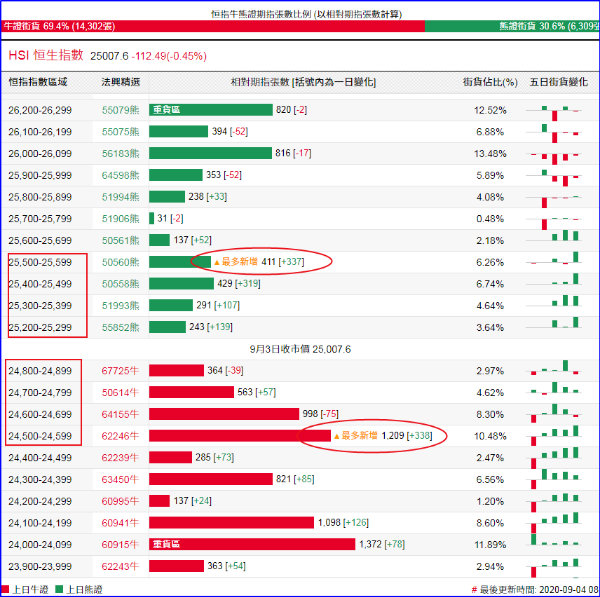Image resolution: width=600 pixels, height=597 pixels.
Task: Select range cell 26,100-26,199
Action: (x=40, y=132)
